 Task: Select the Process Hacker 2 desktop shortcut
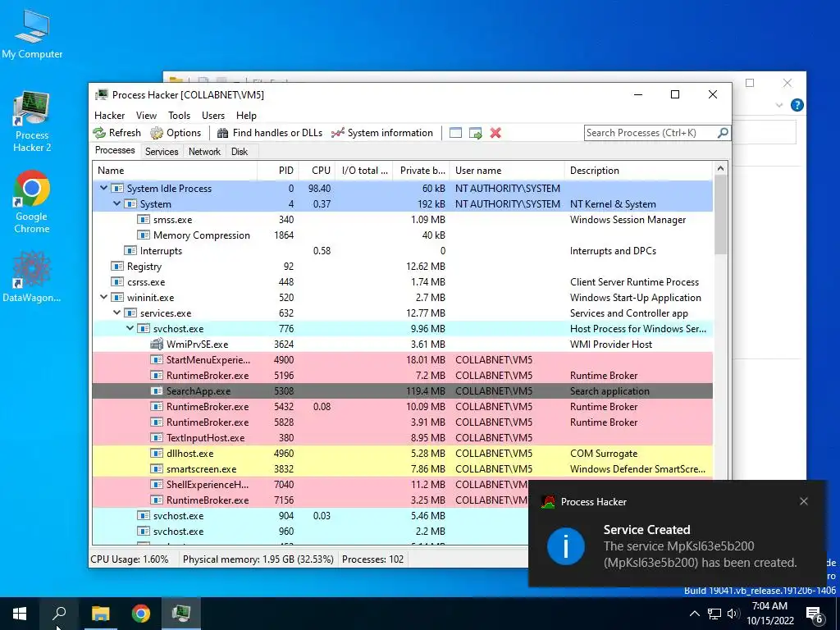32,122
